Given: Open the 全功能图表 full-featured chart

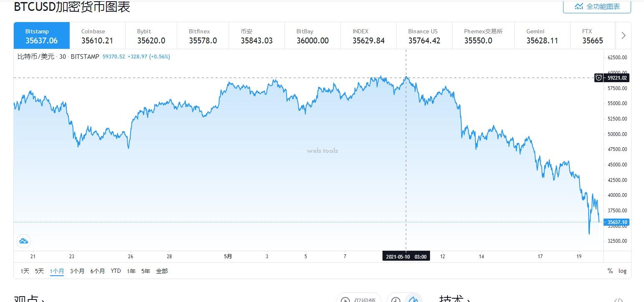Looking at the screenshot, I should click(597, 7).
